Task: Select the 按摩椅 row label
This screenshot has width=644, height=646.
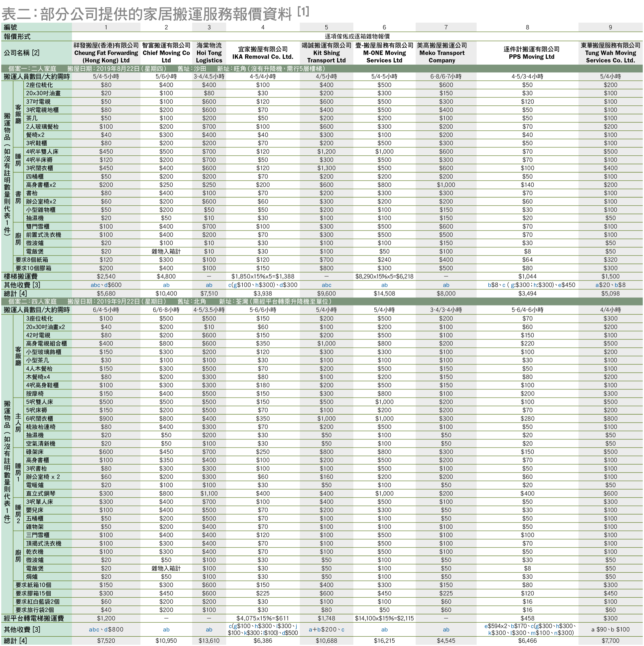Action: pyautogui.click(x=35, y=394)
